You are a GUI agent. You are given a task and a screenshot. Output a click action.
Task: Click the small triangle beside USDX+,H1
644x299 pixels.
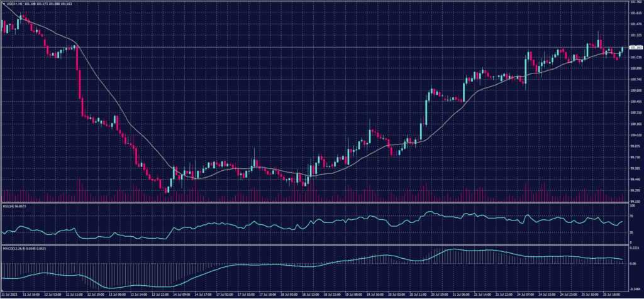coord(3,3)
